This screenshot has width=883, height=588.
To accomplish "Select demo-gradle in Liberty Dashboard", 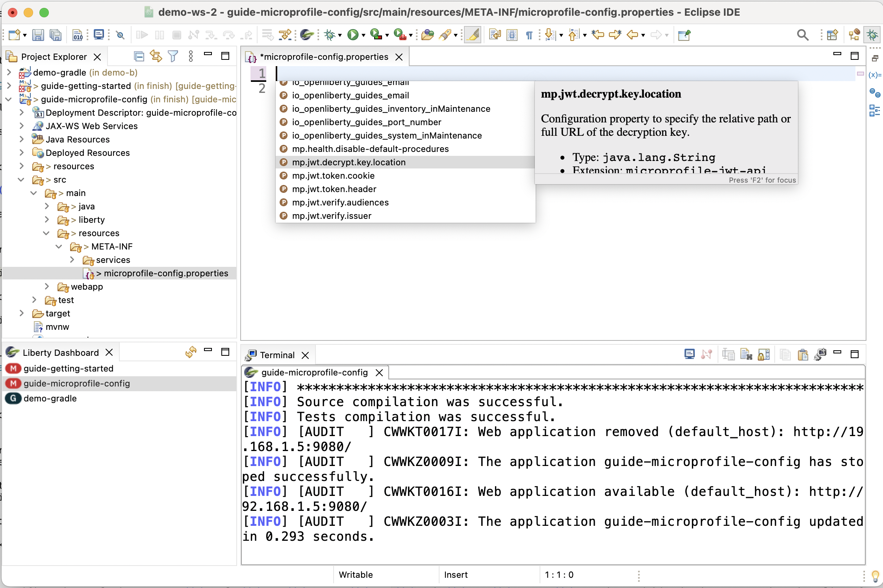I will click(120, 398).
